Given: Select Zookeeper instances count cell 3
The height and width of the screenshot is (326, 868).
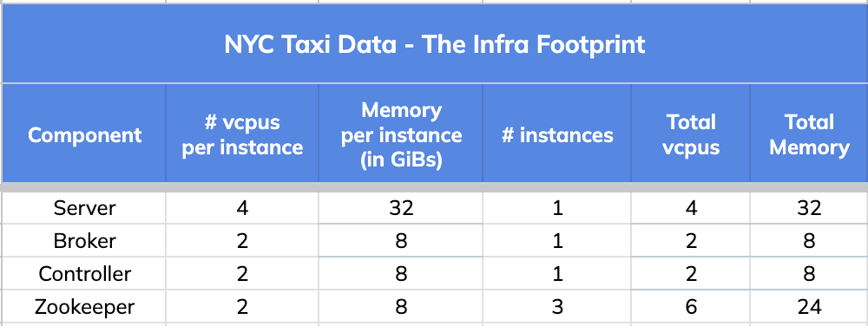Looking at the screenshot, I should [x=557, y=306].
